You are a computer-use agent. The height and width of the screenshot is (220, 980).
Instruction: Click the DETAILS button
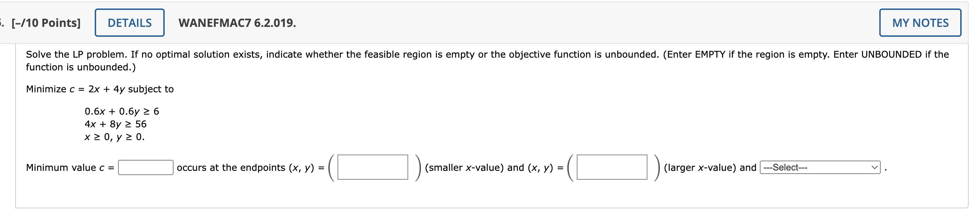click(129, 23)
